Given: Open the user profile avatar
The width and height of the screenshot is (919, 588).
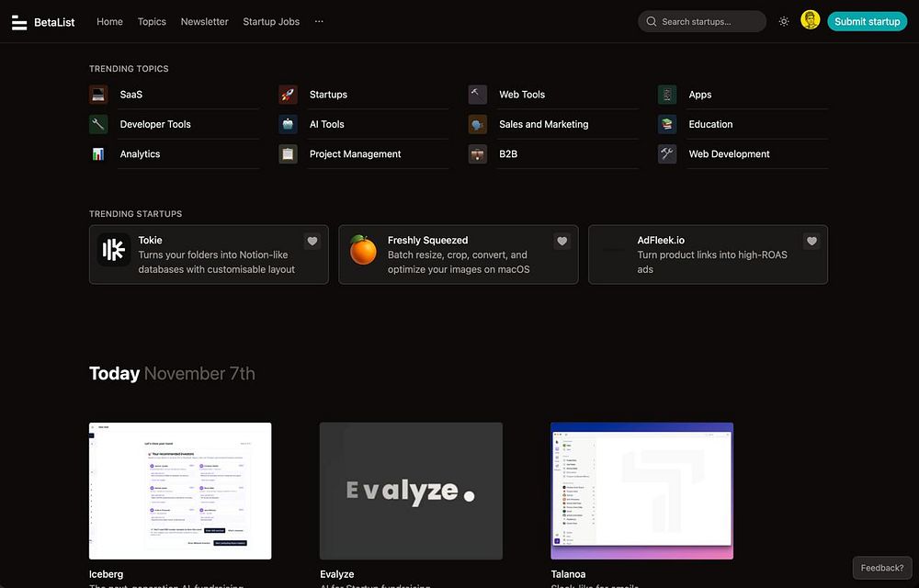Looking at the screenshot, I should click(x=810, y=20).
